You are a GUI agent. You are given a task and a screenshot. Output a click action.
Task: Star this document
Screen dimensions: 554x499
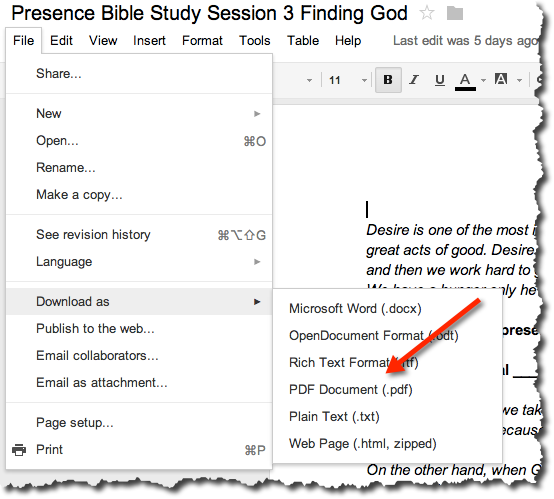point(427,13)
